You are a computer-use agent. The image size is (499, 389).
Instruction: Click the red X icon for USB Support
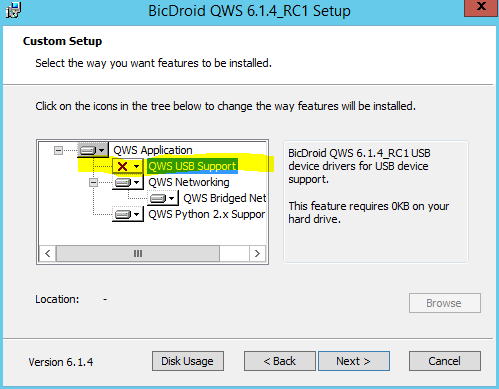point(122,166)
